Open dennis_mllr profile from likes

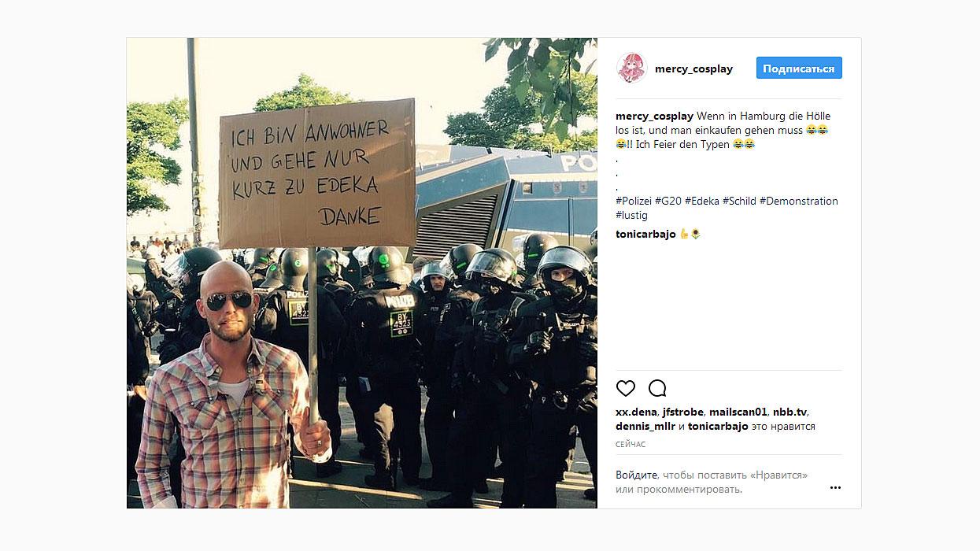point(645,426)
